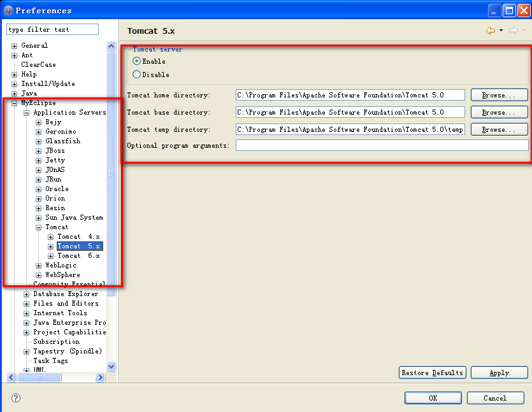Select Task Tags in the tree

[x=50, y=361]
